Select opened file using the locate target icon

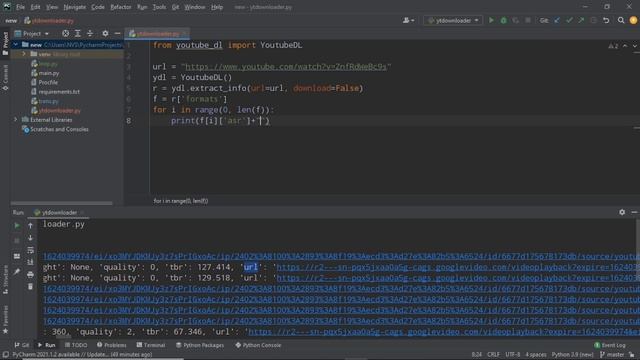(x=65, y=33)
